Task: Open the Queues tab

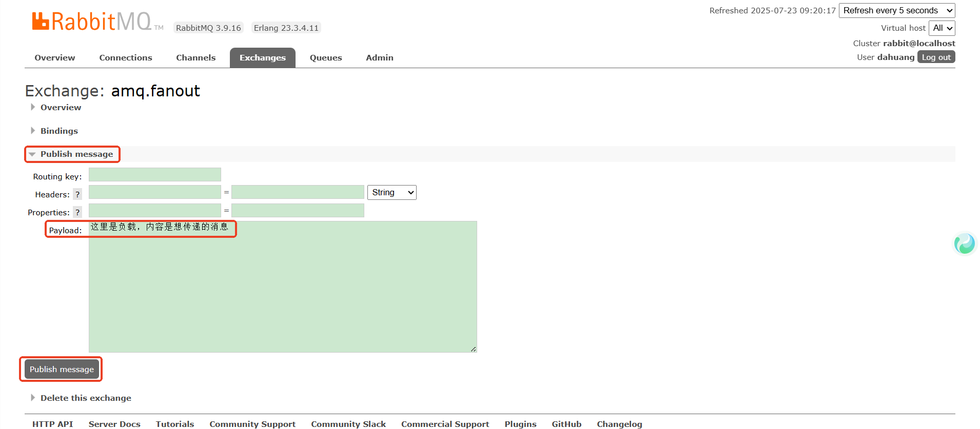Action: pyautogui.click(x=326, y=57)
